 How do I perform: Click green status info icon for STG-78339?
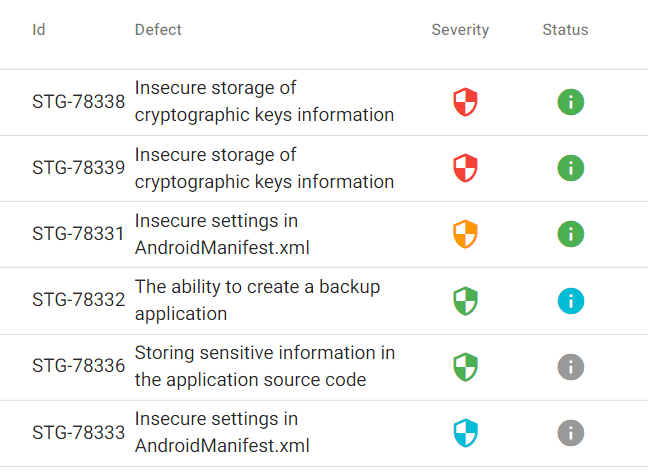click(571, 168)
